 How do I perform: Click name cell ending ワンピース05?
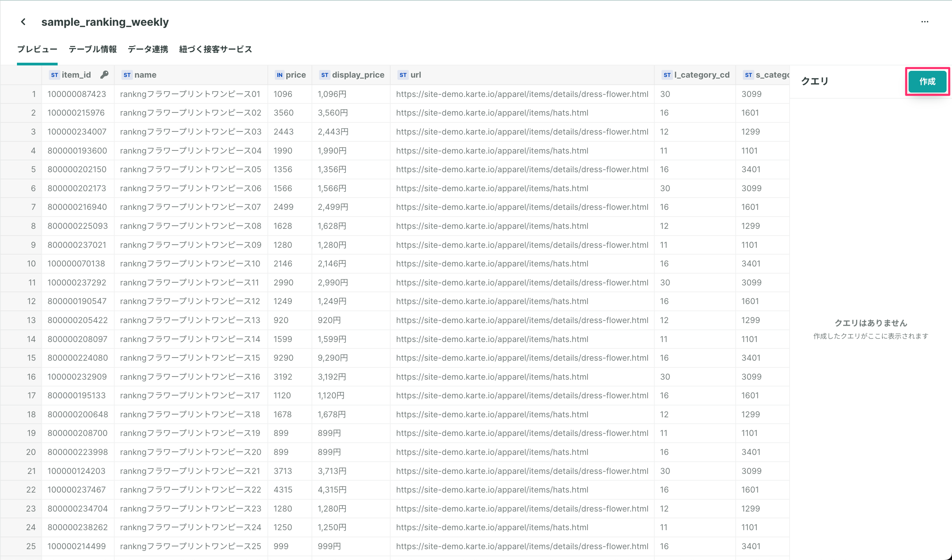[x=191, y=169]
